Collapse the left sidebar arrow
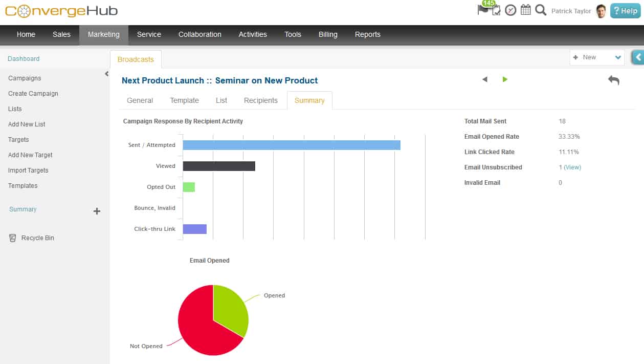644x364 pixels. coord(106,74)
